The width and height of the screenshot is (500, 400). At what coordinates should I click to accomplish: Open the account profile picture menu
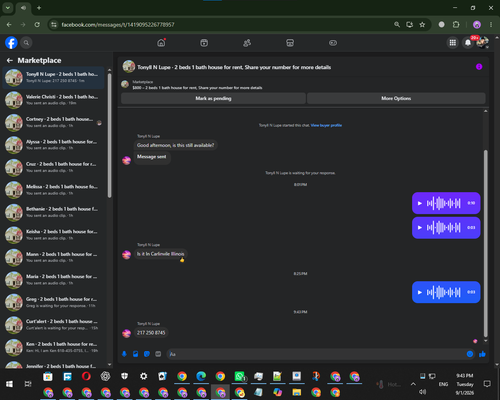tap(483, 43)
